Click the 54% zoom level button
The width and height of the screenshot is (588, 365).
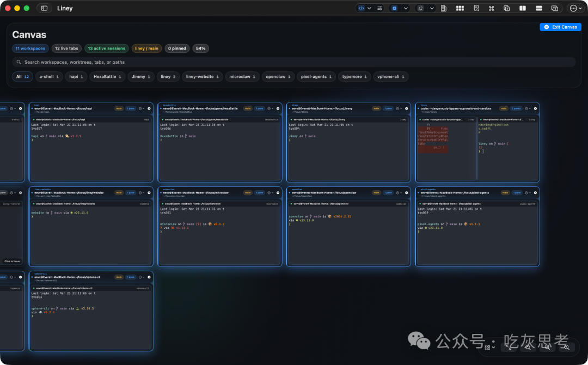click(x=200, y=48)
